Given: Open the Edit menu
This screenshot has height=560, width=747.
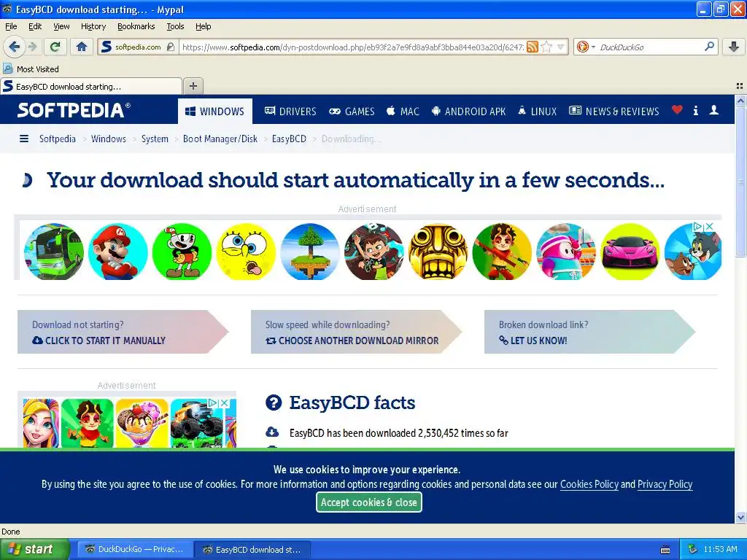Looking at the screenshot, I should (x=35, y=26).
